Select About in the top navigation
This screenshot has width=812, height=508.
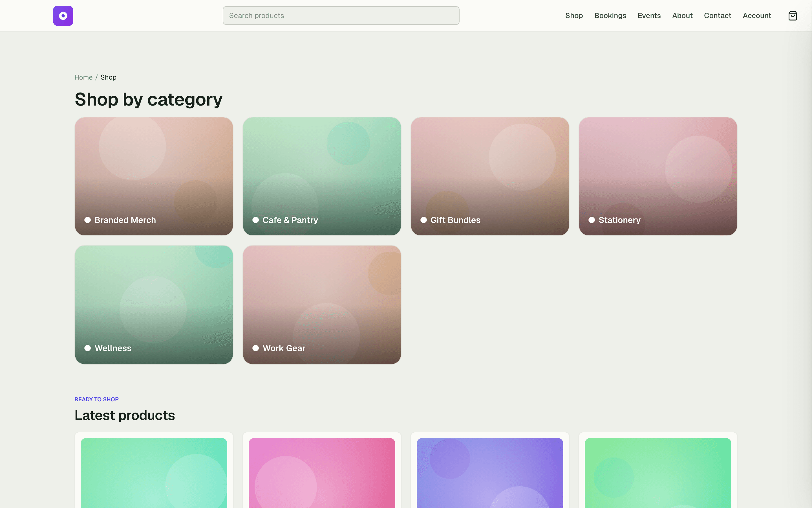click(x=682, y=16)
